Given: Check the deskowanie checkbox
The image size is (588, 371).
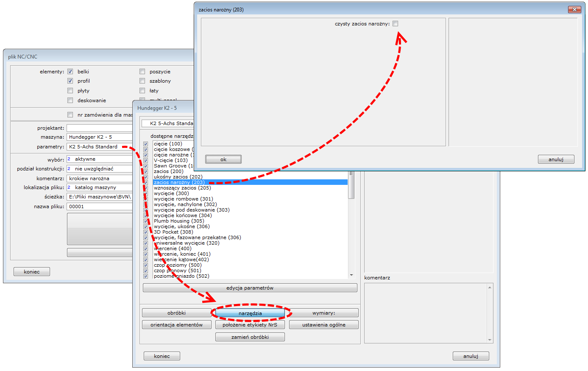Looking at the screenshot, I should 70,100.
